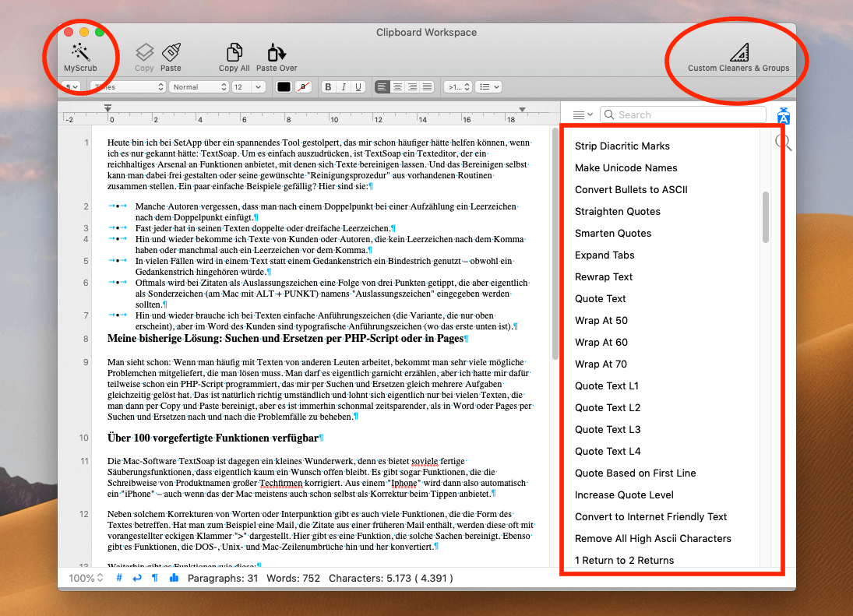Screen dimensions: 853x616
Task: Click the blue text cleaners icon
Action: (784, 116)
